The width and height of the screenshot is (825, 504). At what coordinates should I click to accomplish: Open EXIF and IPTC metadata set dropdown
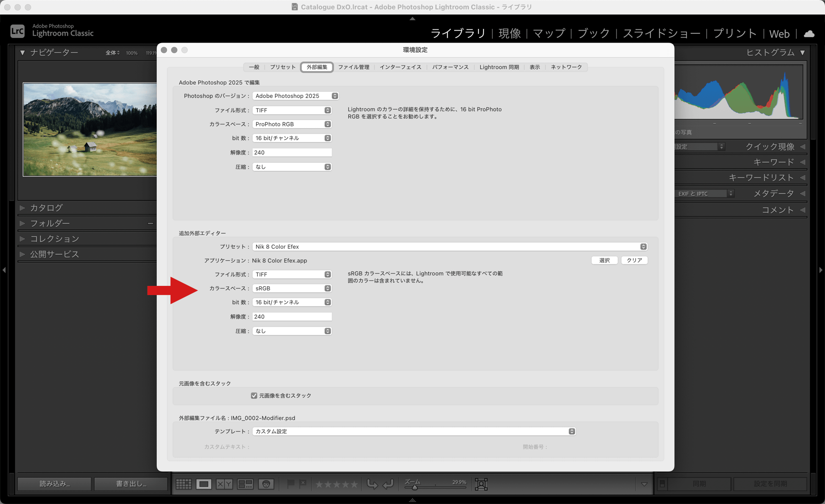pos(705,194)
